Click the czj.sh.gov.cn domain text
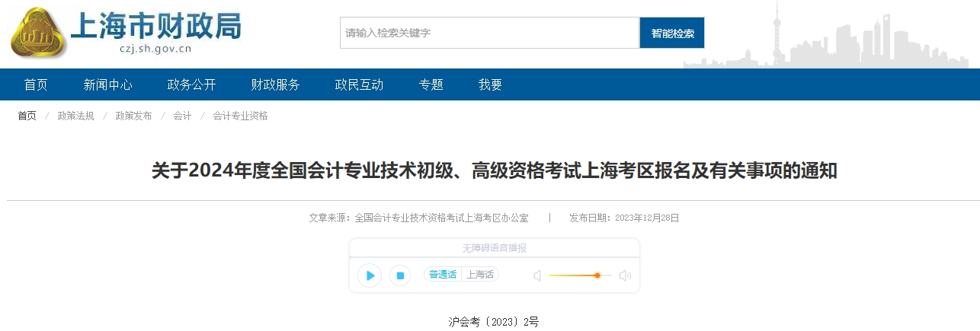The height and width of the screenshot is (331, 980). 155,50
